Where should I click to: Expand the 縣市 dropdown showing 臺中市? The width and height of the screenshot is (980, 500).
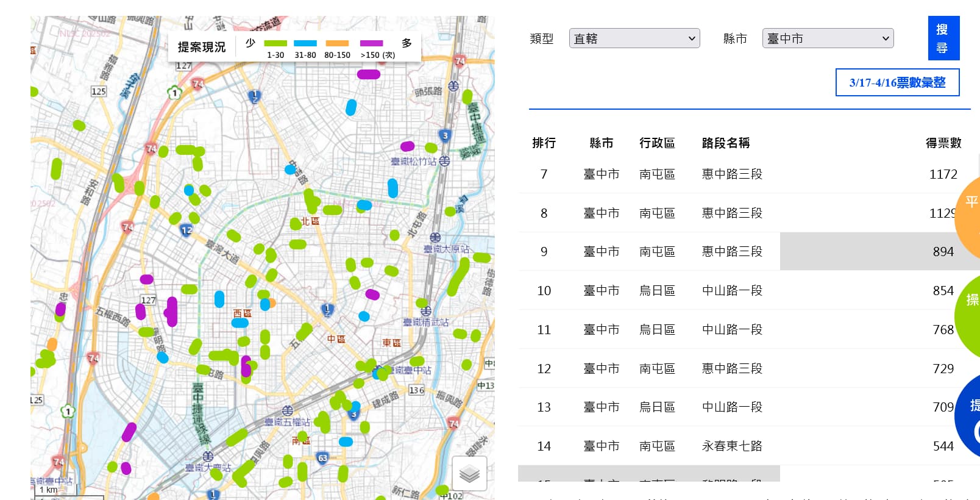(828, 38)
